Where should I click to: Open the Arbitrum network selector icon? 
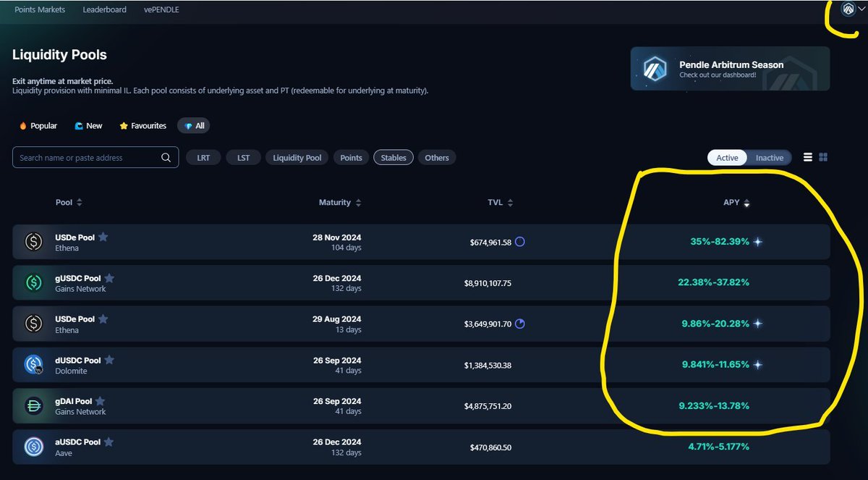[848, 9]
